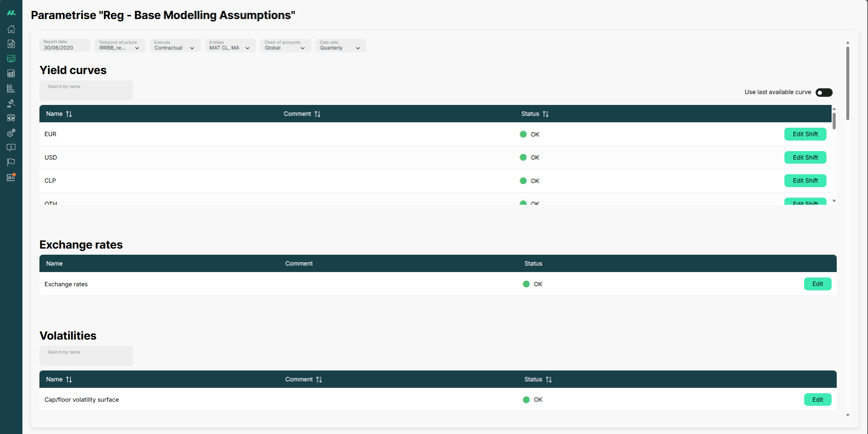Click the Exchange rates section heading
The height and width of the screenshot is (434, 868).
pyautogui.click(x=81, y=244)
